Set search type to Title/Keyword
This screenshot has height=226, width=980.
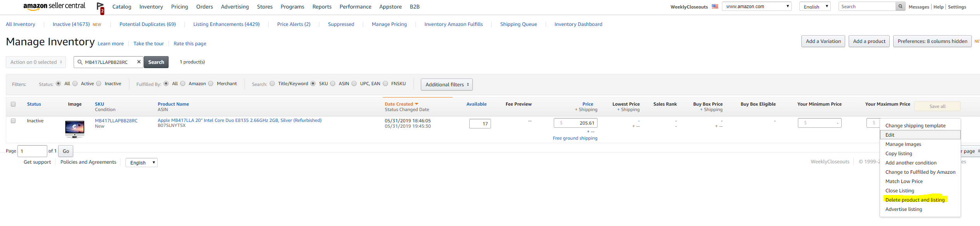272,84
